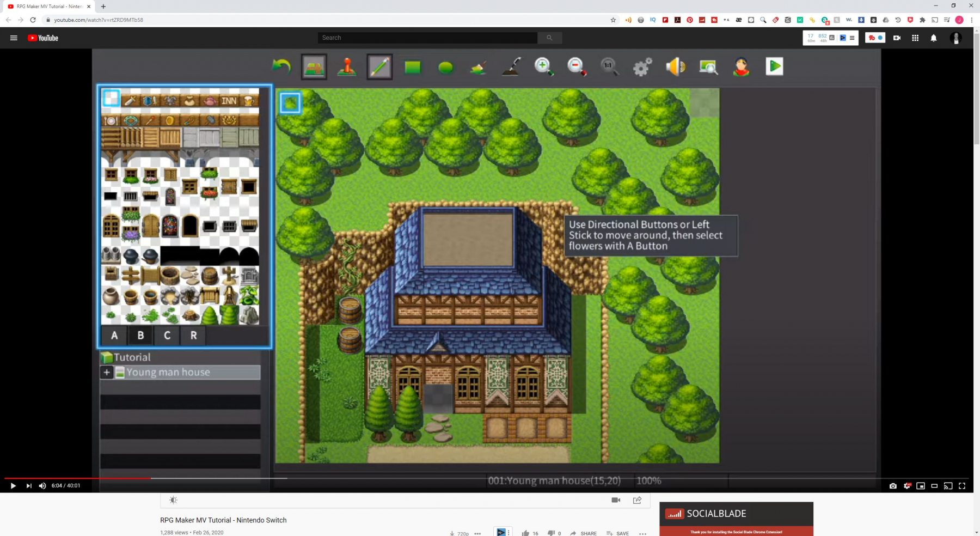This screenshot has width=980, height=536.
Task: Open the notifications bell
Action: pos(934,38)
